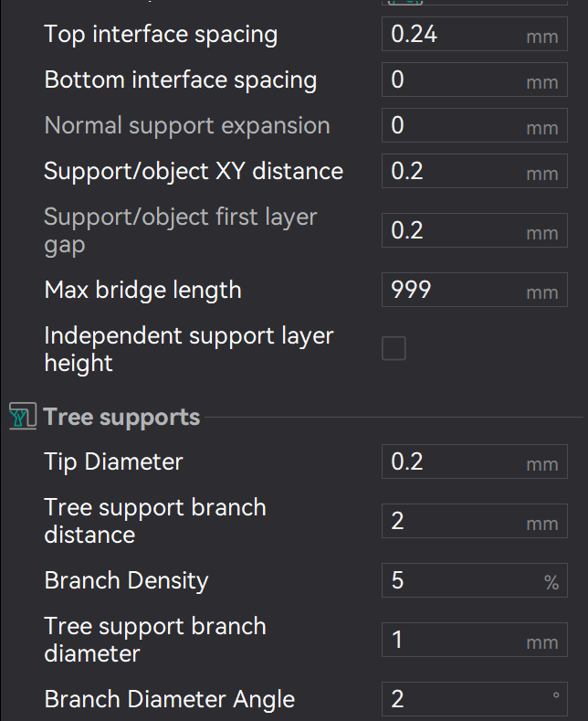This screenshot has height=721, width=588.
Task: Toggle Independent support layer height checkbox
Action: (x=394, y=348)
